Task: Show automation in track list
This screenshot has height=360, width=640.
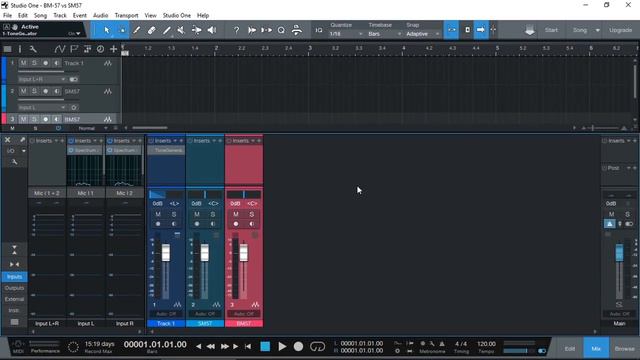Action: [60, 49]
